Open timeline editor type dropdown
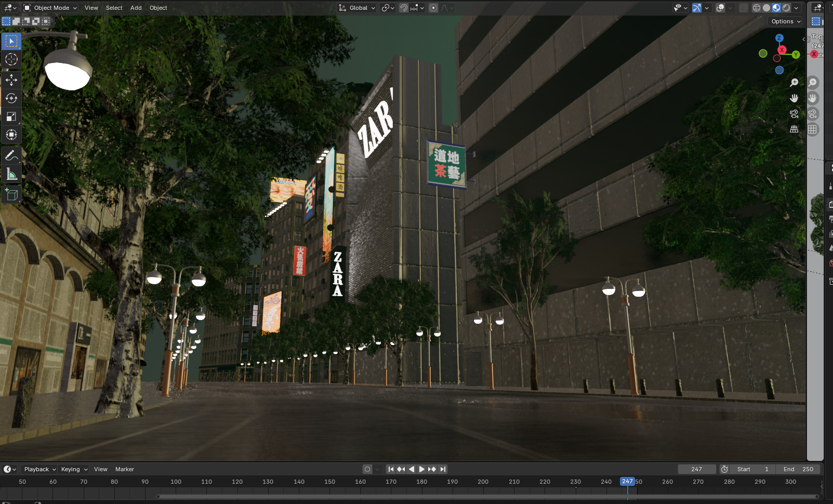The width and height of the screenshot is (833, 504). (x=10, y=469)
